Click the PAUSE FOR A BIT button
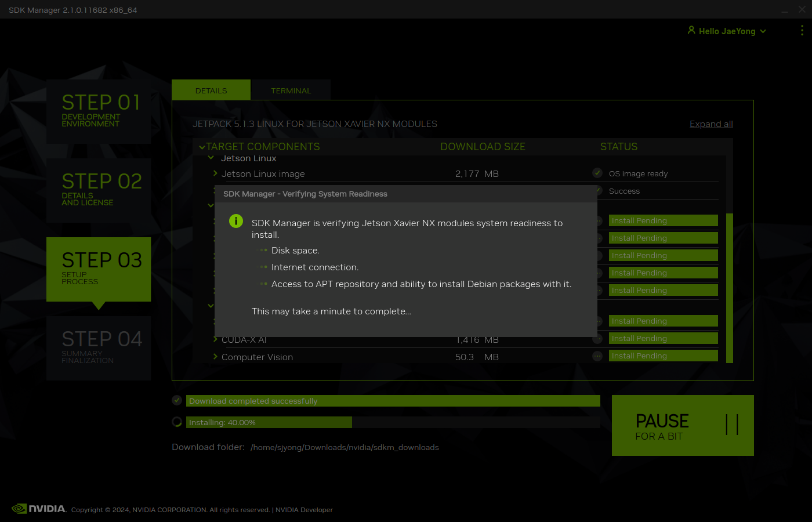Viewport: 812px width, 522px height. (683, 425)
